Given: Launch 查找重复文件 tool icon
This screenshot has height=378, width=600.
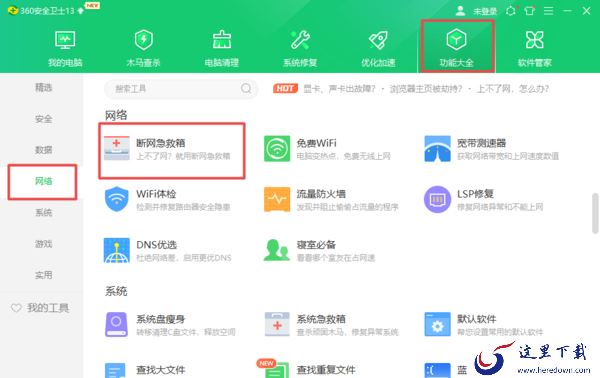Looking at the screenshot, I should [x=277, y=370].
